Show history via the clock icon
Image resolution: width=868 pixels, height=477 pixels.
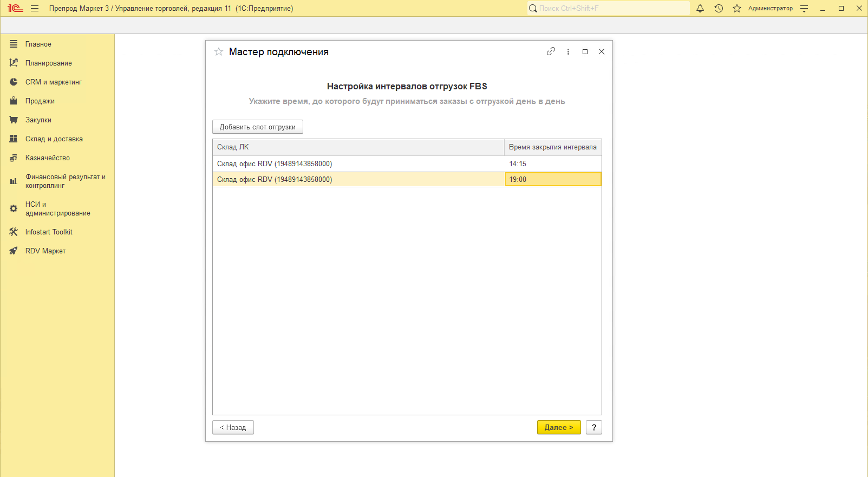tap(719, 9)
